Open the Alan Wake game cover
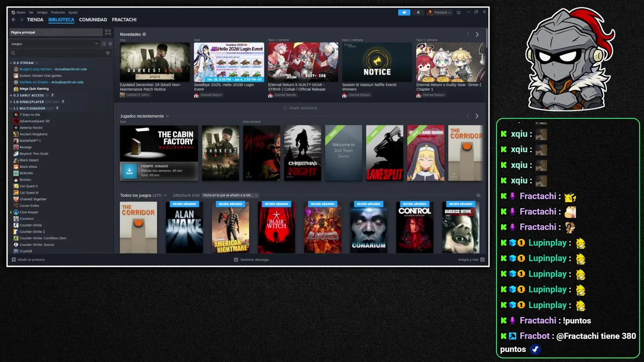This screenshot has width=644, height=362. pos(185,227)
